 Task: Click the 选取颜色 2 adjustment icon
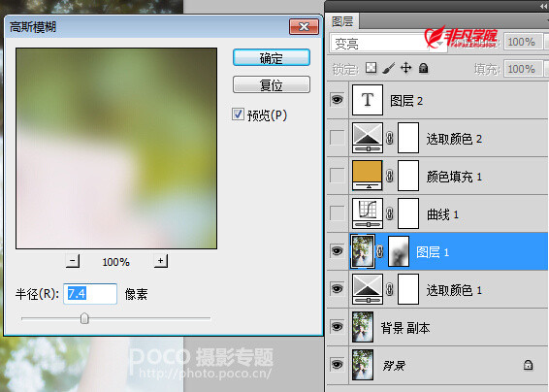[368, 138]
